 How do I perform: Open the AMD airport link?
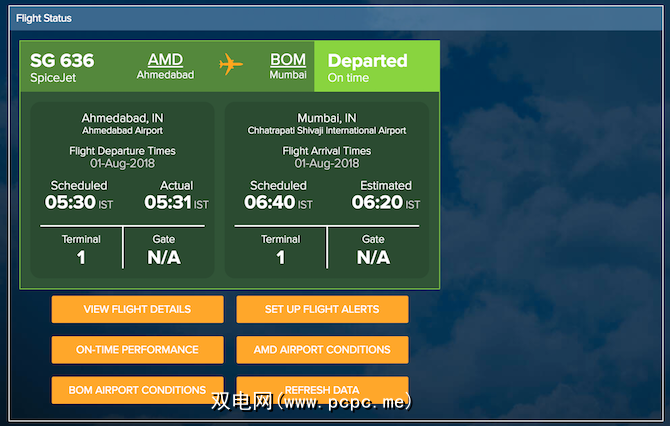(x=165, y=59)
